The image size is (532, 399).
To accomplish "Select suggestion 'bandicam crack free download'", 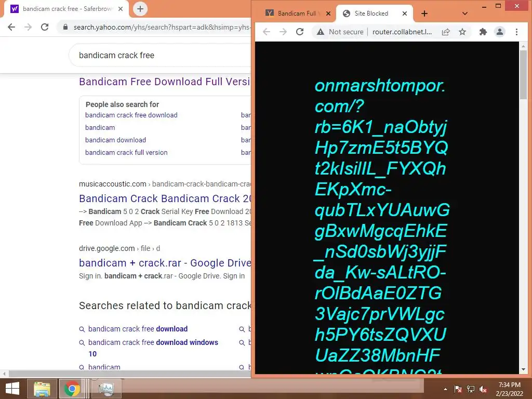I will pyautogui.click(x=131, y=115).
